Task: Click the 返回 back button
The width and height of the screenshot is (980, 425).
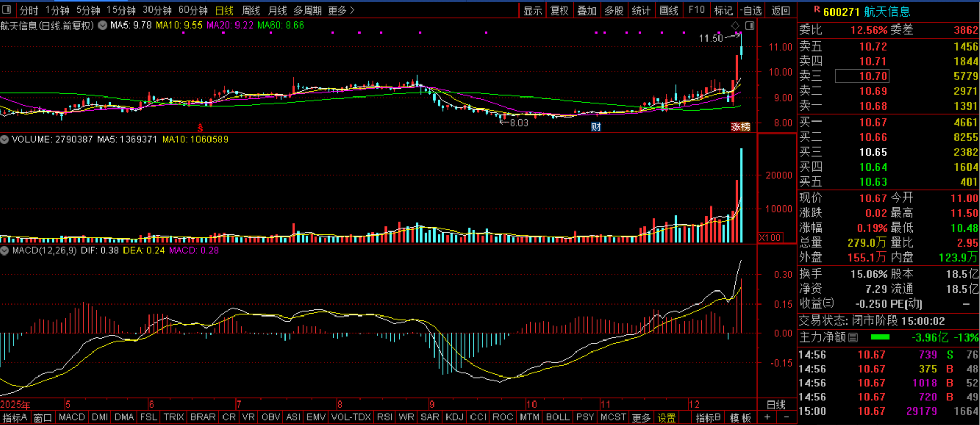Action: pyautogui.click(x=780, y=10)
